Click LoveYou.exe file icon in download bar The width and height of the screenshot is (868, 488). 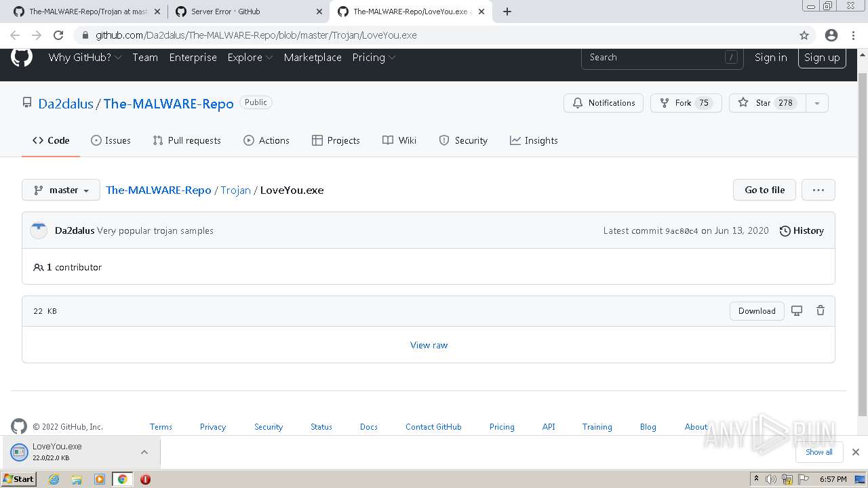click(x=19, y=452)
